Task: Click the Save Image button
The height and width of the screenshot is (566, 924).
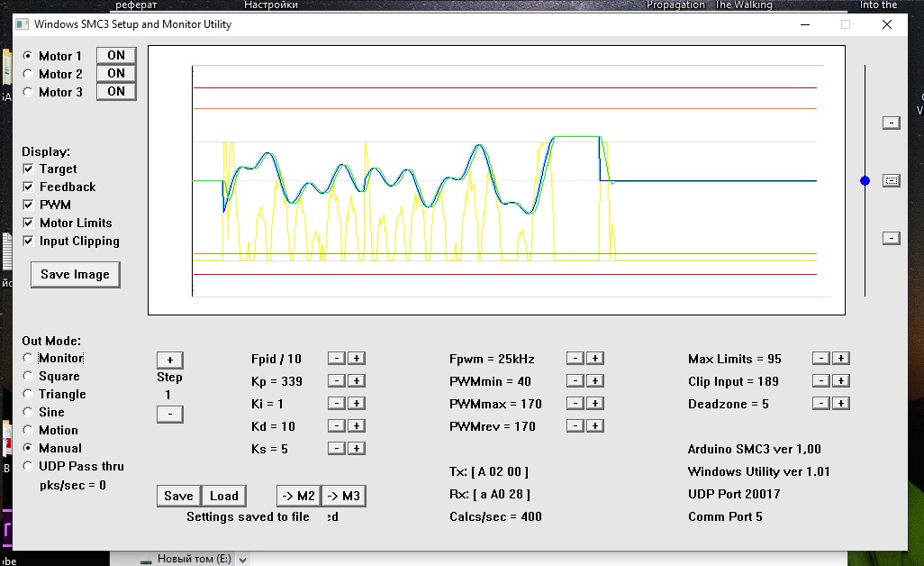Action: click(x=75, y=275)
